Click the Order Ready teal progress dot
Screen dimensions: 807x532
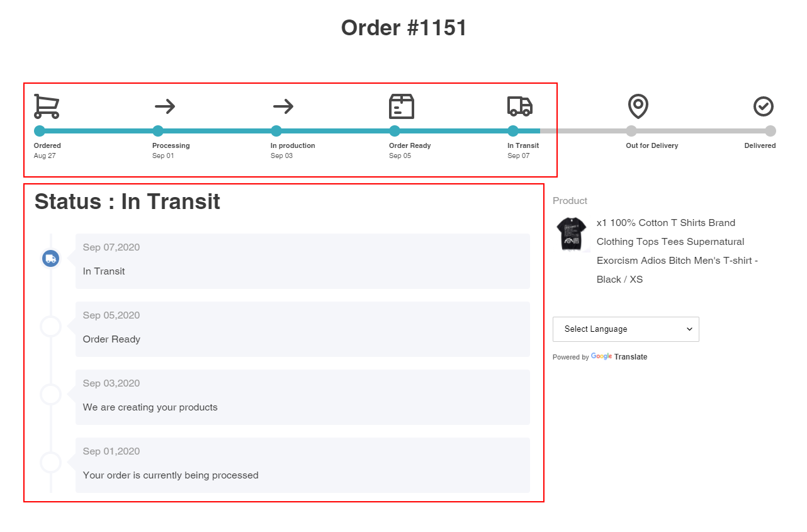[395, 131]
